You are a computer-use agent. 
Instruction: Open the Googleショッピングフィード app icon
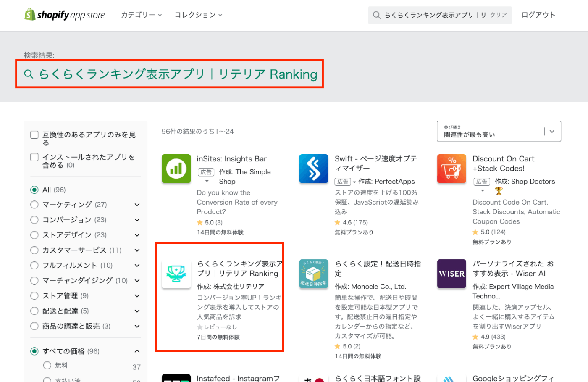451,378
